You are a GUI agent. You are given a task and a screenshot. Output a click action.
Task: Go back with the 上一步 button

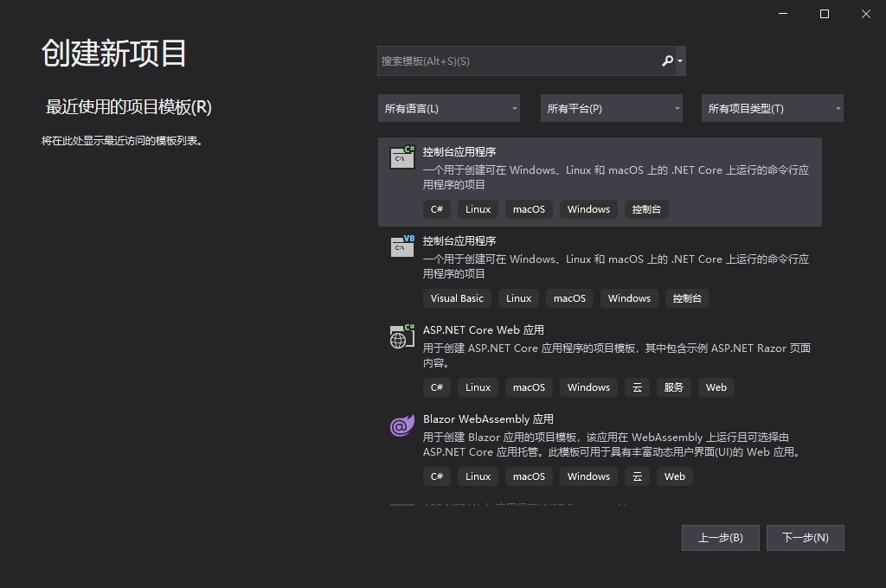coord(721,537)
